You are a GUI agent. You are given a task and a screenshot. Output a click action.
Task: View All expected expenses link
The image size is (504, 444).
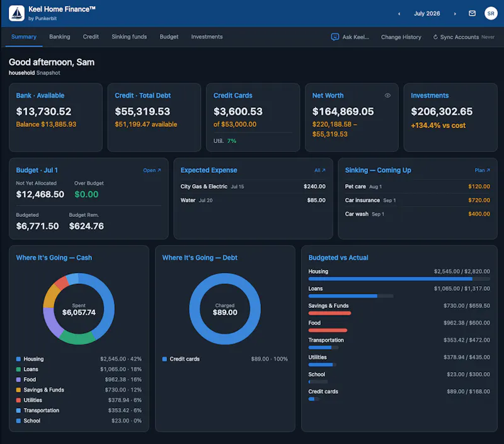coord(320,170)
